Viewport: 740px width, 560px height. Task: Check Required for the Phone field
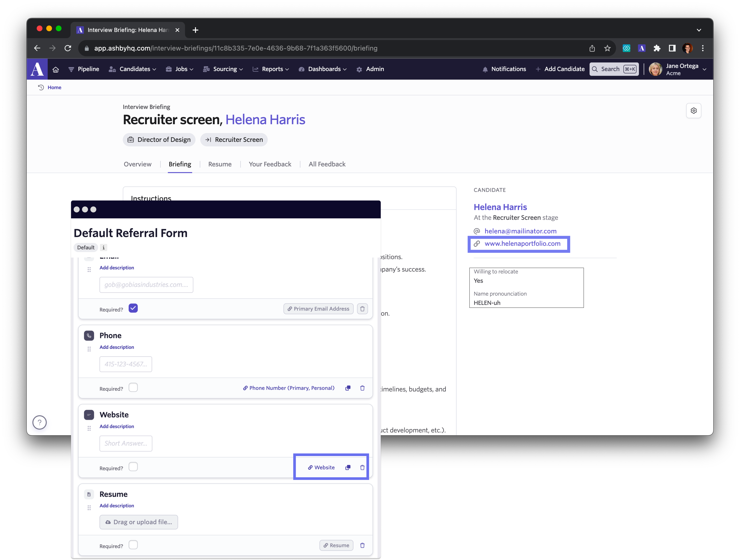click(133, 387)
